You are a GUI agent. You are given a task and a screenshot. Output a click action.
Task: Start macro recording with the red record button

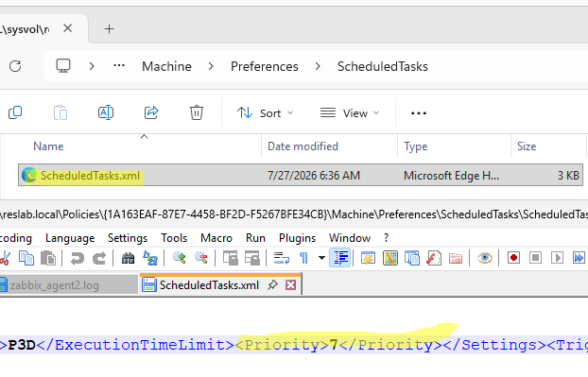[513, 258]
